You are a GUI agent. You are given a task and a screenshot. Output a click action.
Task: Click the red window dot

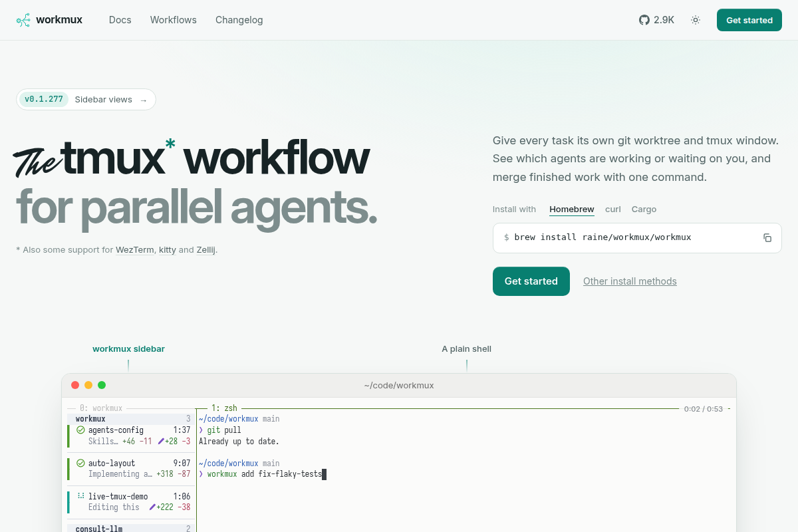point(75,385)
